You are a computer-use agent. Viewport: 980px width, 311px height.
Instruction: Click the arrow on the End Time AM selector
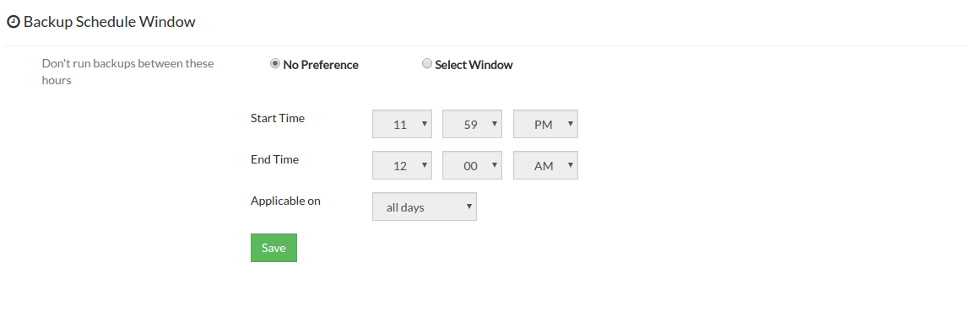tap(571, 165)
